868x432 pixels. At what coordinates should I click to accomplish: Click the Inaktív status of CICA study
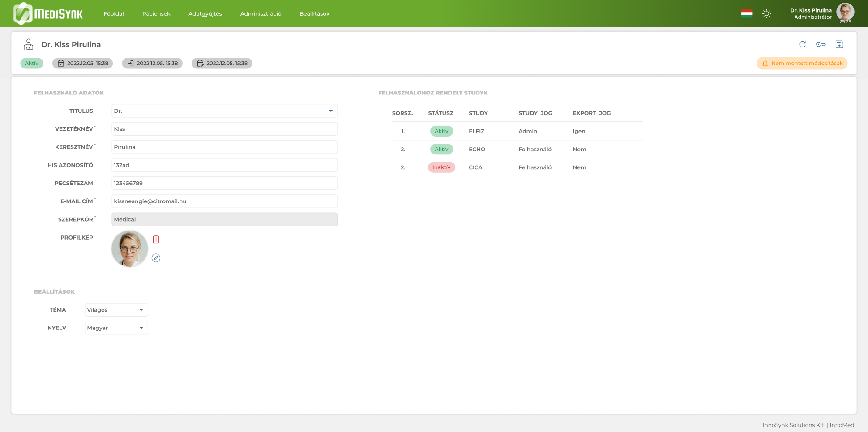coord(441,167)
